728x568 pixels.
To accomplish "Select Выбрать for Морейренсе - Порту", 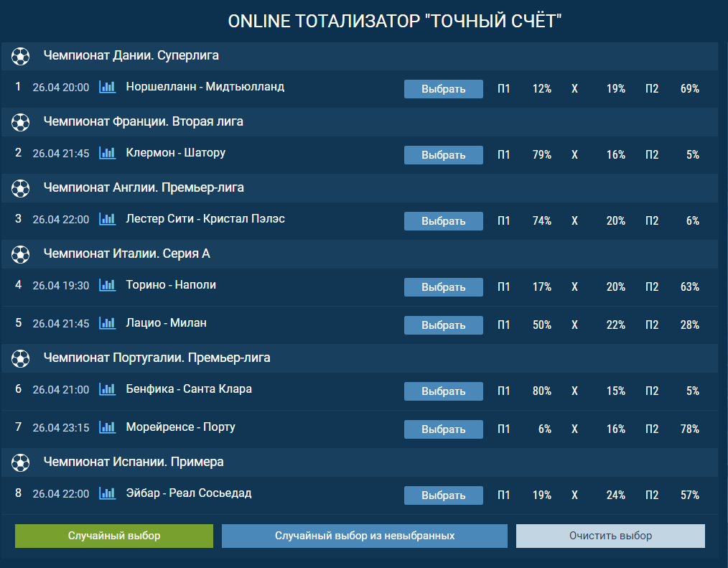I will pyautogui.click(x=443, y=429).
